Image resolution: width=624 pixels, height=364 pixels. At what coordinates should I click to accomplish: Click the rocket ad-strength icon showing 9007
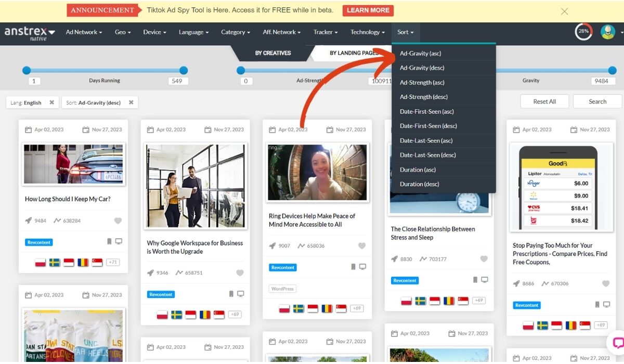(271, 245)
